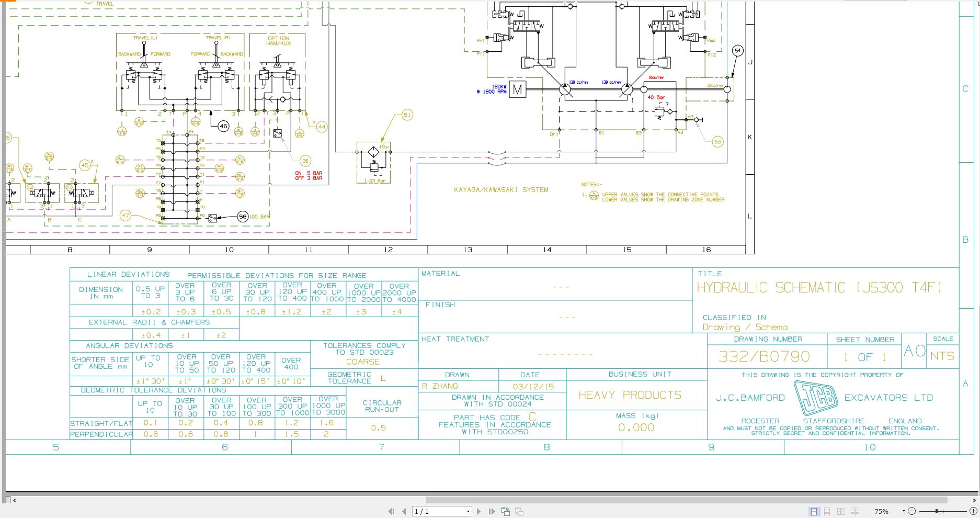980x518 pixels.
Task: Click the previous view icon
Action: (x=506, y=511)
